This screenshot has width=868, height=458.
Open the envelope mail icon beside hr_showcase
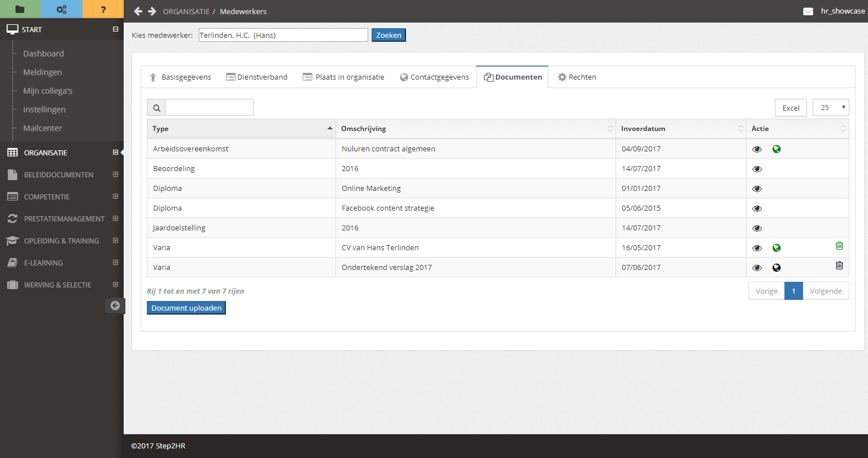808,11
